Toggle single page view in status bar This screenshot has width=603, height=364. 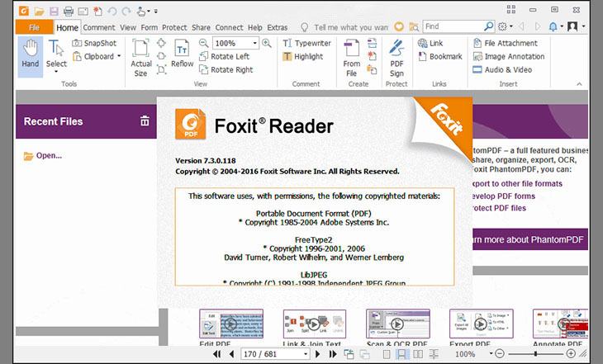[x=387, y=354]
